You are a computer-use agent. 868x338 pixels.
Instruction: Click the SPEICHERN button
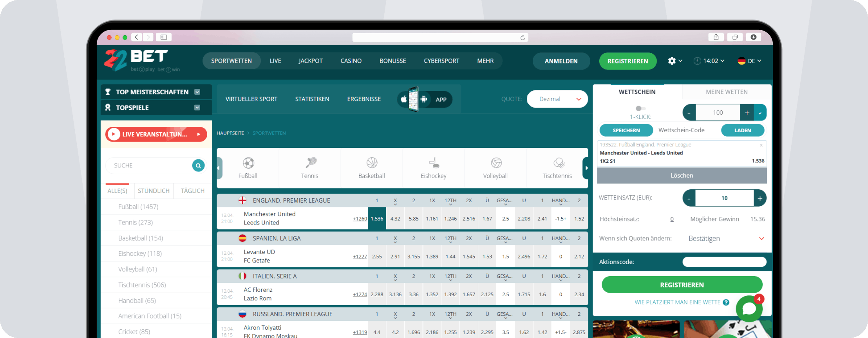pos(626,130)
